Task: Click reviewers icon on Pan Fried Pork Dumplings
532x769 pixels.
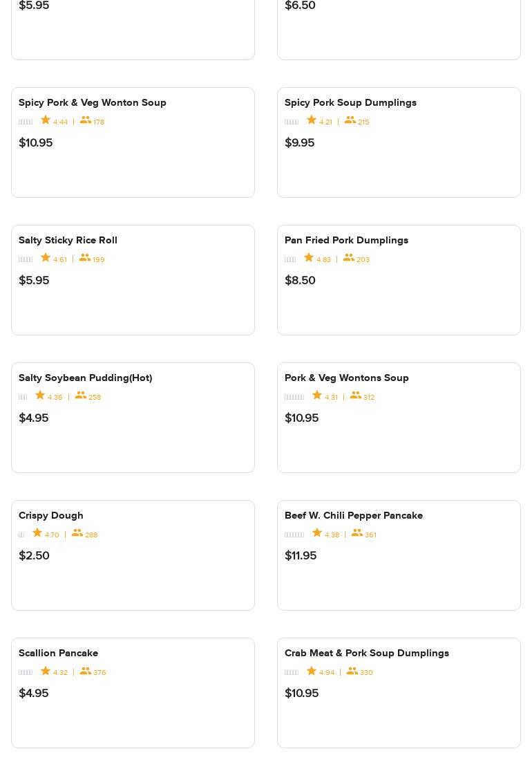Action: tap(349, 258)
